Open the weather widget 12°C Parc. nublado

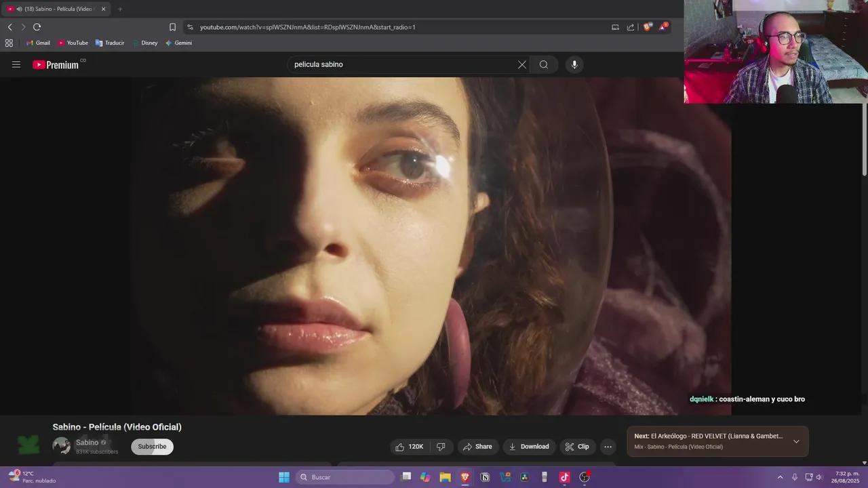32,477
